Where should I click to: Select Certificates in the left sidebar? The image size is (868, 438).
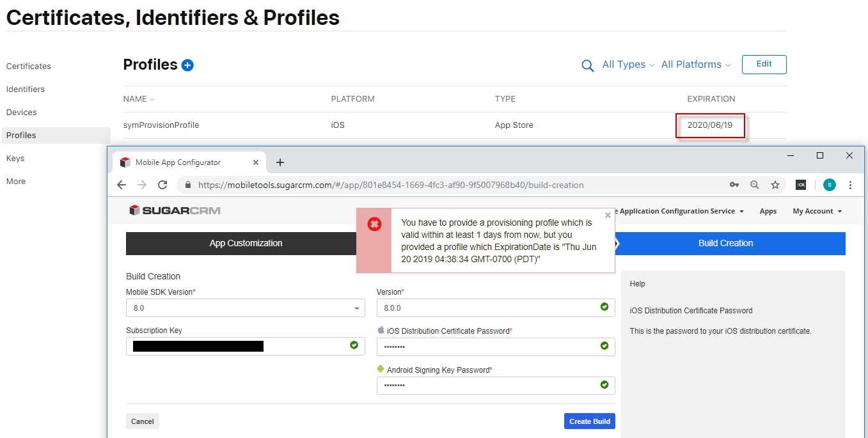click(29, 66)
